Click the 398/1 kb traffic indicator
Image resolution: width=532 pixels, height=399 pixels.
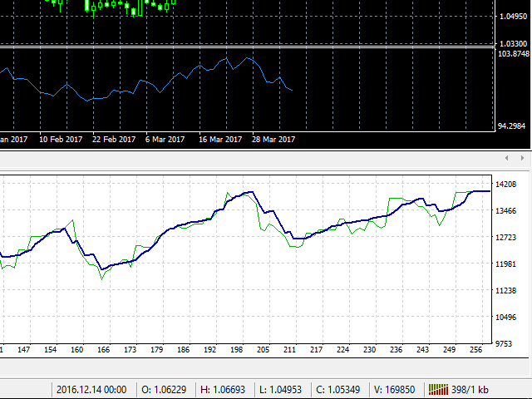pos(469,389)
